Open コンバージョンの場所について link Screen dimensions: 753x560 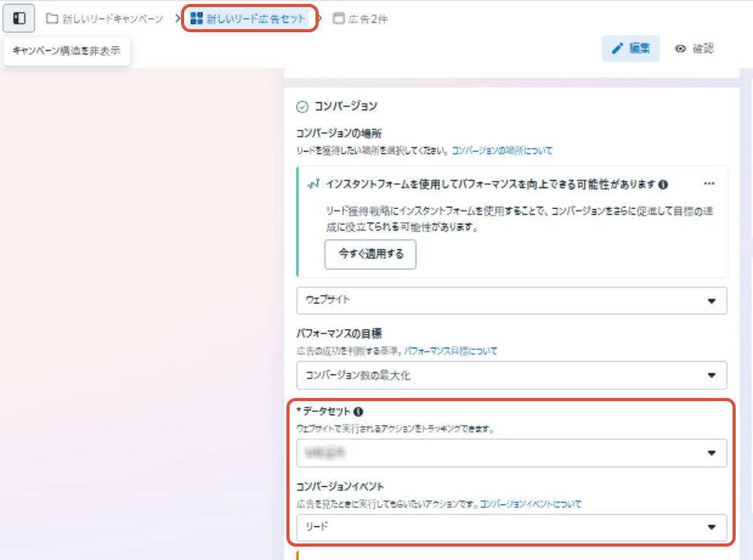coord(502,150)
